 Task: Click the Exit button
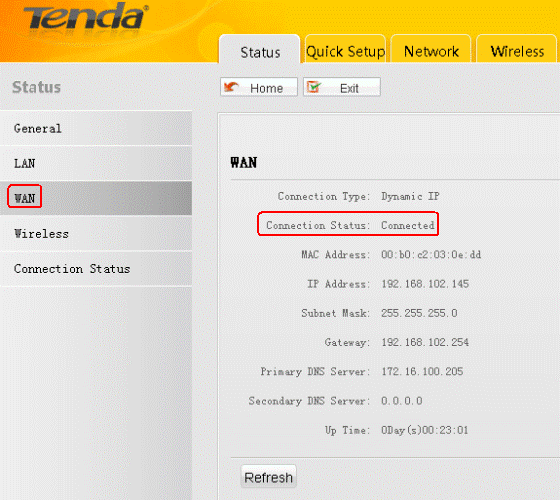[x=342, y=87]
